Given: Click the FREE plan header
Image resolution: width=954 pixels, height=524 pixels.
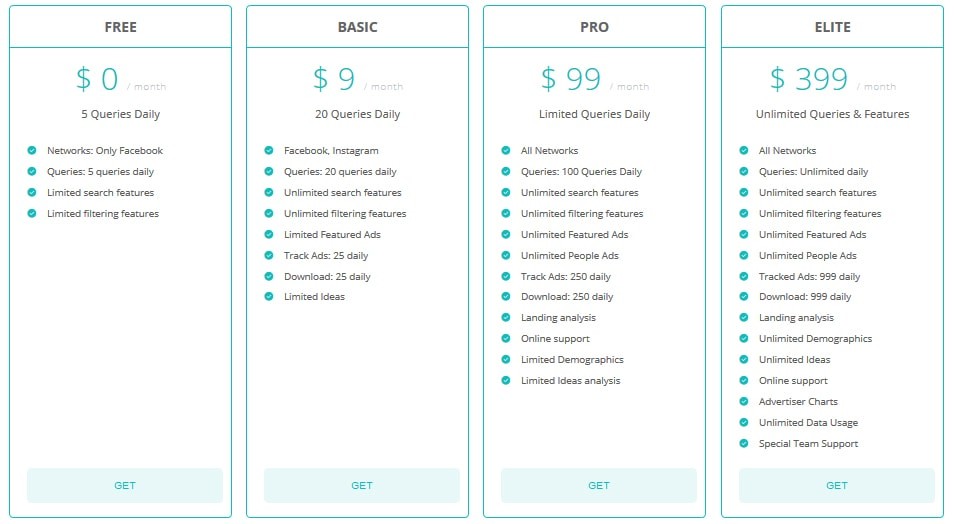Looking at the screenshot, I should tap(120, 27).
